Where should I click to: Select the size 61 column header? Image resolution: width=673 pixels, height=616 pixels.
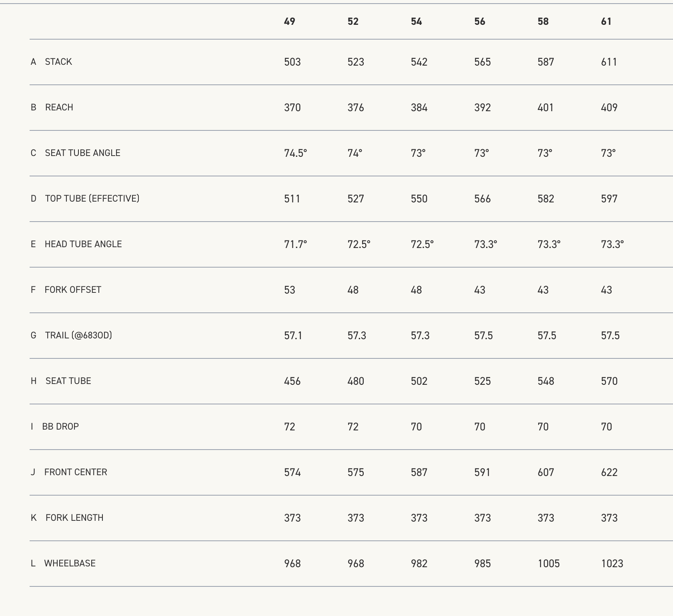[606, 22]
